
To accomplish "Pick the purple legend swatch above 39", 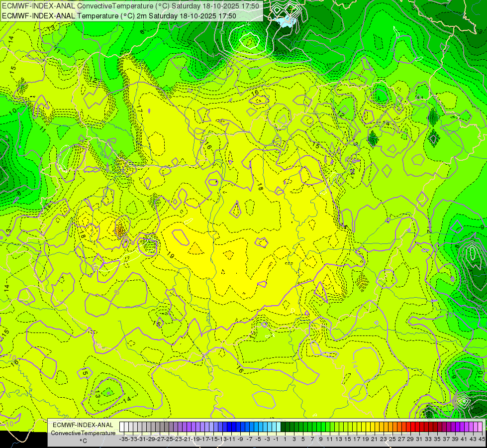I will click(x=453, y=427).
